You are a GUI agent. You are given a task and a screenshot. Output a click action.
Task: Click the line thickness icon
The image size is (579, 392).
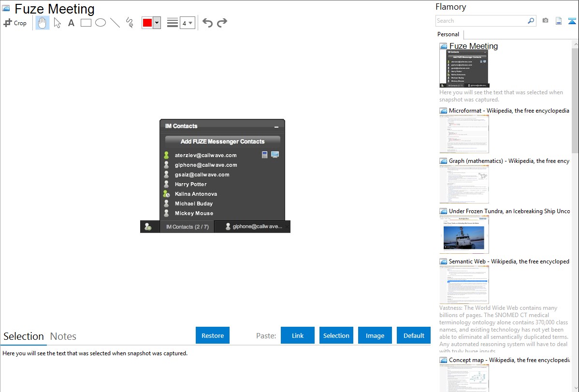173,23
